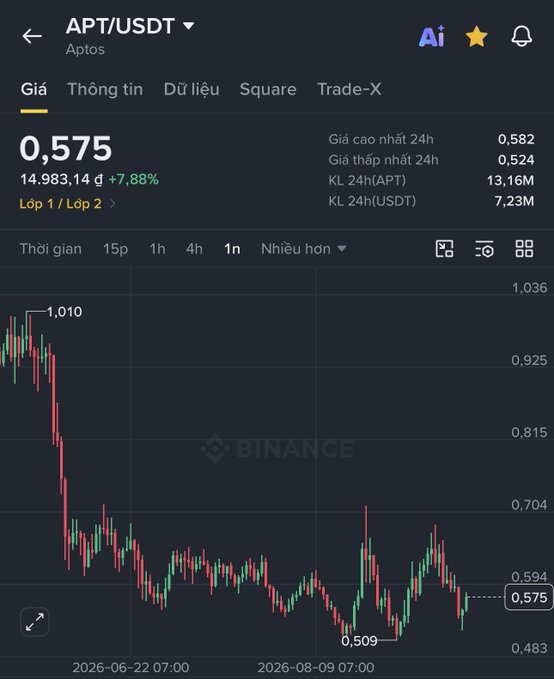Image resolution: width=554 pixels, height=679 pixels.
Task: Select the 1n interval
Action: [232, 249]
